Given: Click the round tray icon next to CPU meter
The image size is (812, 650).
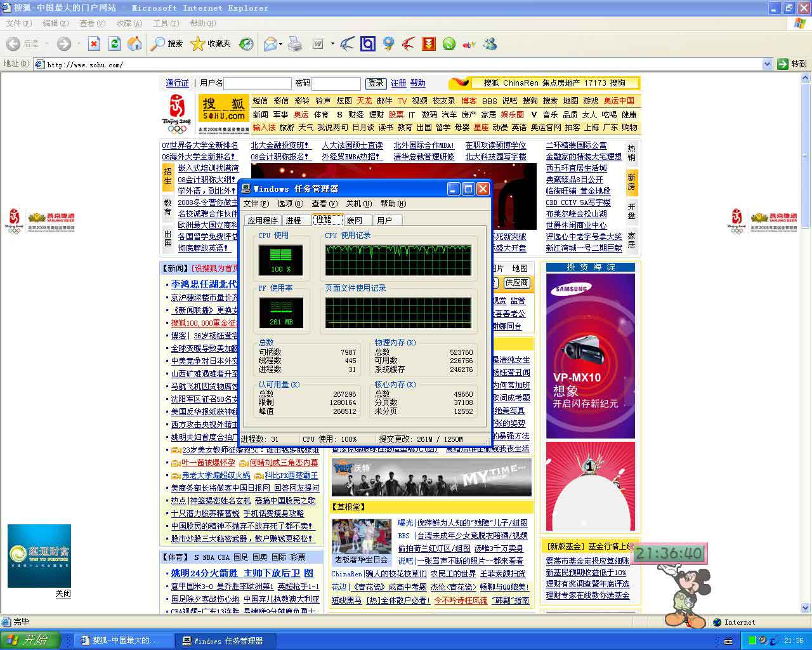Looking at the screenshot, I should click(x=764, y=640).
